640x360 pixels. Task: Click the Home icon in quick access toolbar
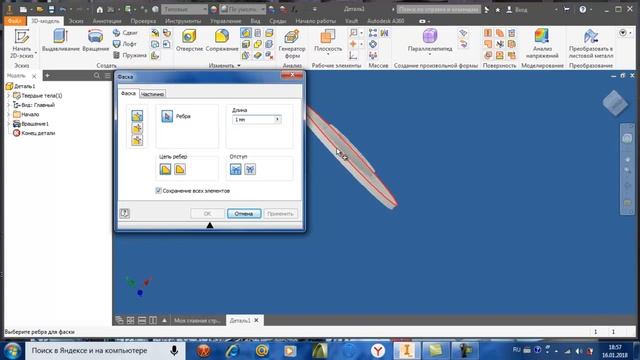(100, 9)
